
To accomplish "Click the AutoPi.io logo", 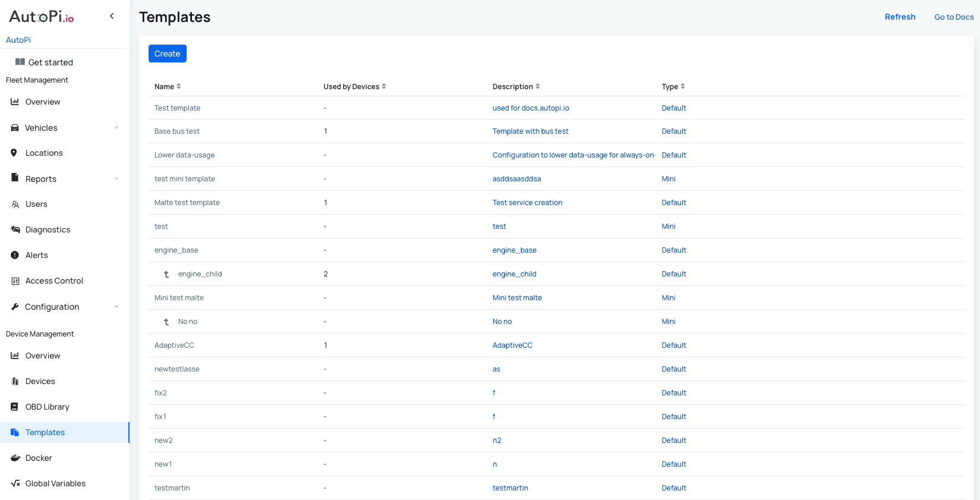I will (x=42, y=17).
